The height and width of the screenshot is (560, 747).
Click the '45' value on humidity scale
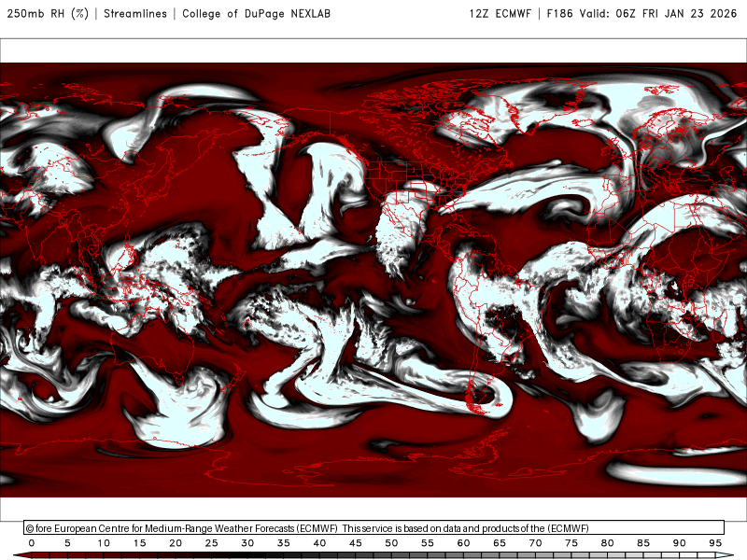(x=356, y=543)
